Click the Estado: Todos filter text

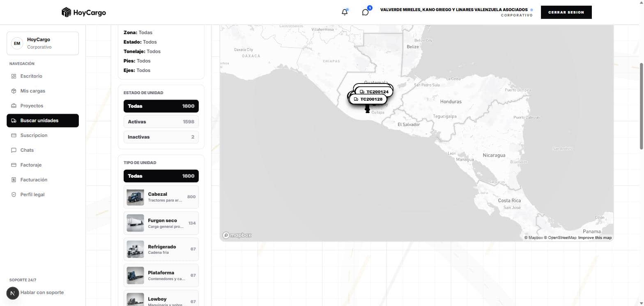click(140, 42)
